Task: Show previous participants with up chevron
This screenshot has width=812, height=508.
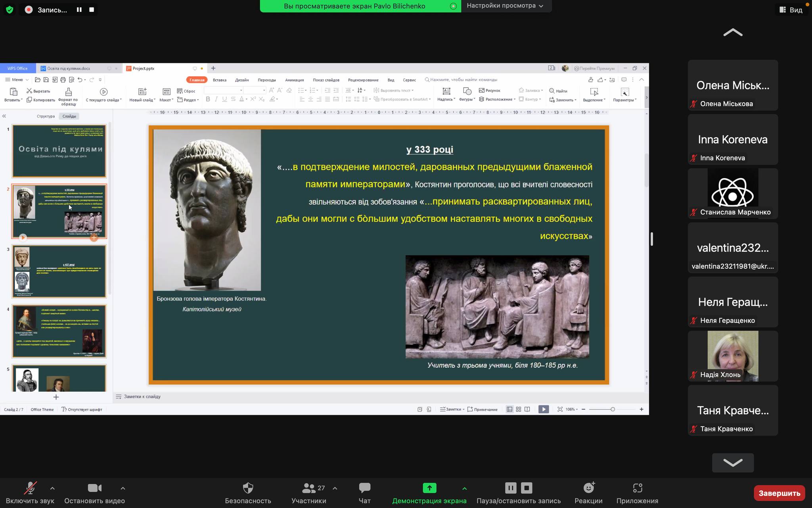Action: [x=733, y=33]
